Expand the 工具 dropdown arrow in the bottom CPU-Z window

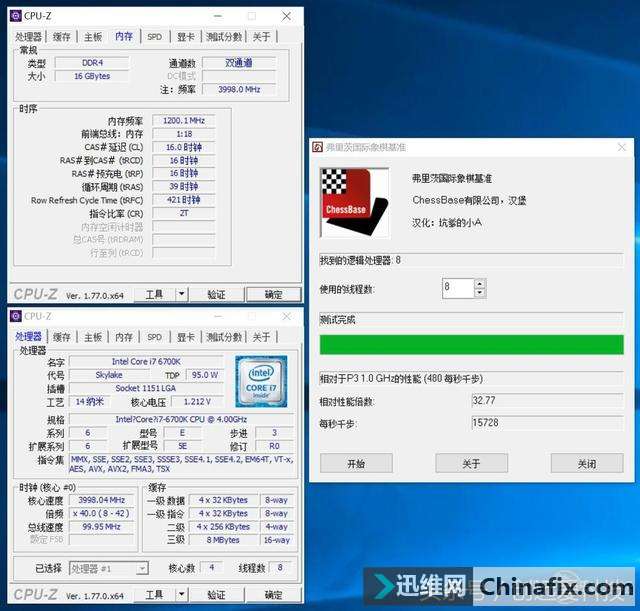click(182, 595)
